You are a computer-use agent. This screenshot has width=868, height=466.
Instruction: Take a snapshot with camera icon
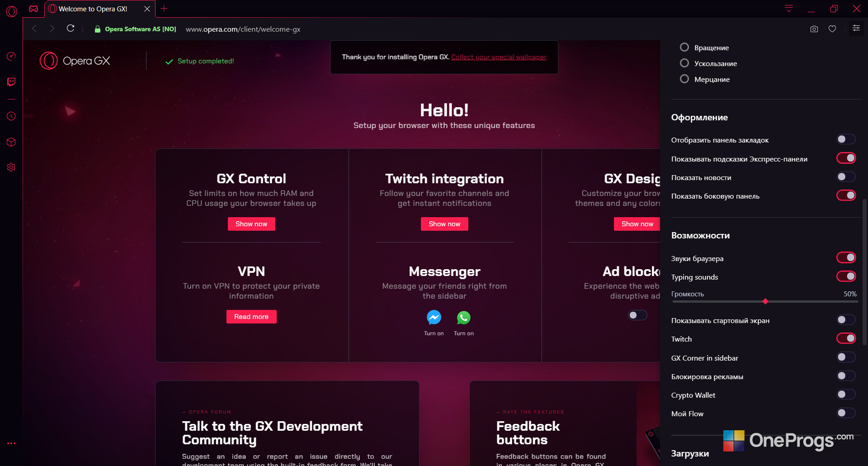pos(814,29)
